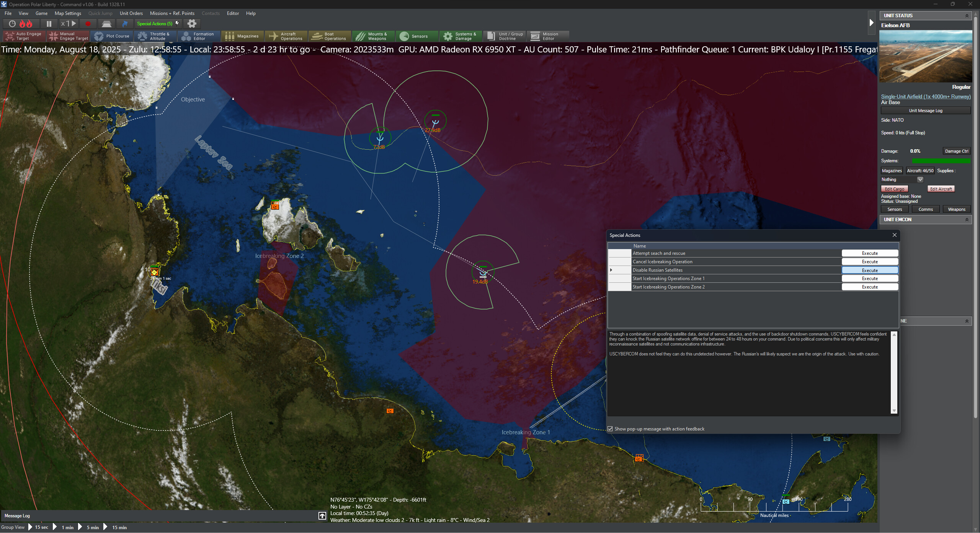Open the Missions + Ref. Points menu
Image resolution: width=980 pixels, height=533 pixels.
tap(172, 13)
